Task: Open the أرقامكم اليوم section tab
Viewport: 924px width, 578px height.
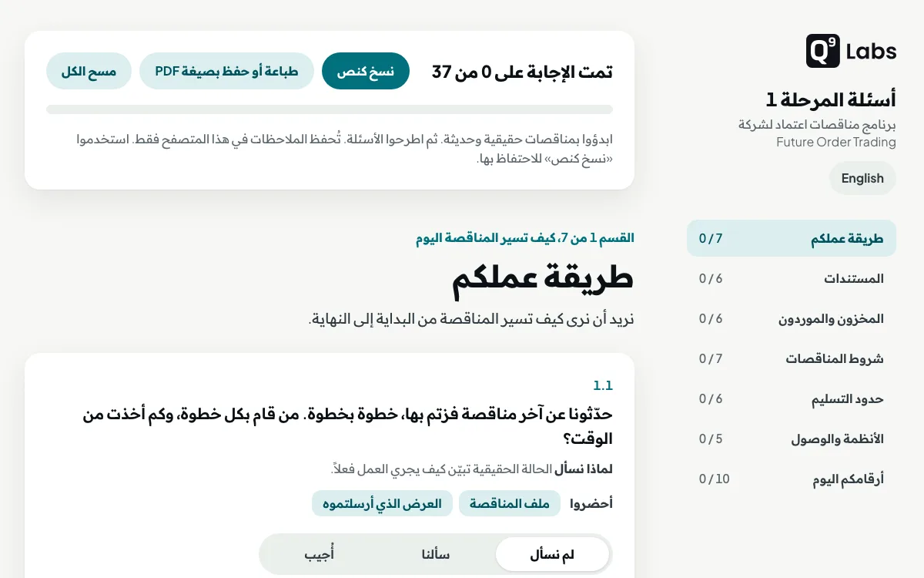Action: click(792, 479)
